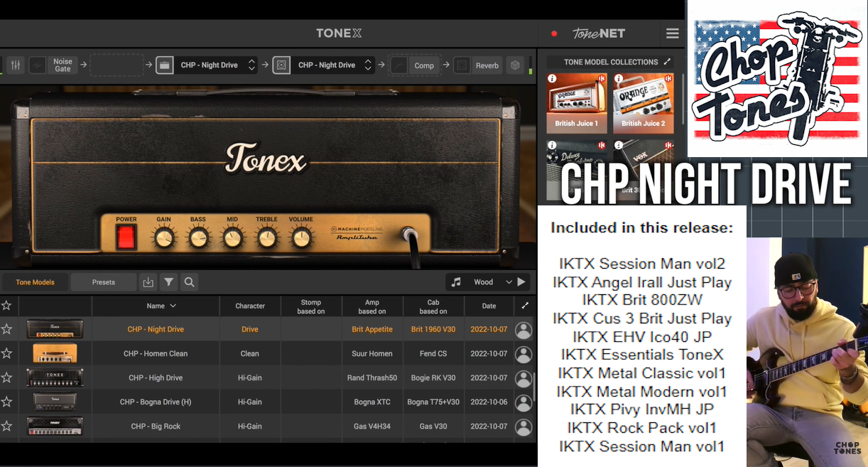Open the mixer sliders settings icon
Viewport: 868px width, 467px height.
click(15, 65)
